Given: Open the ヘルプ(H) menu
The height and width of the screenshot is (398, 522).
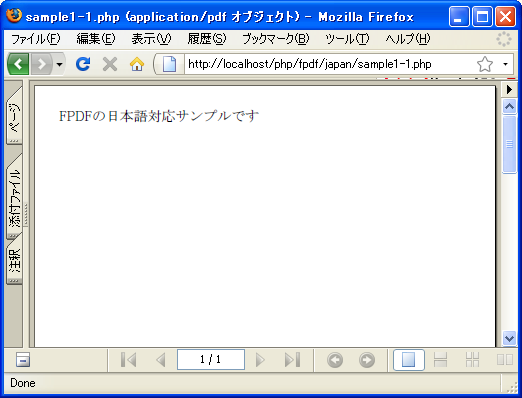Looking at the screenshot, I should pyautogui.click(x=408, y=39).
